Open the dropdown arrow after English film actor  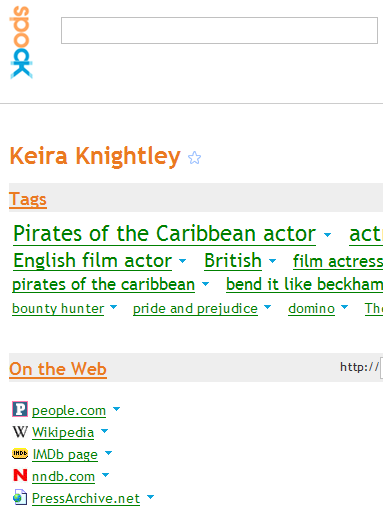tap(182, 260)
